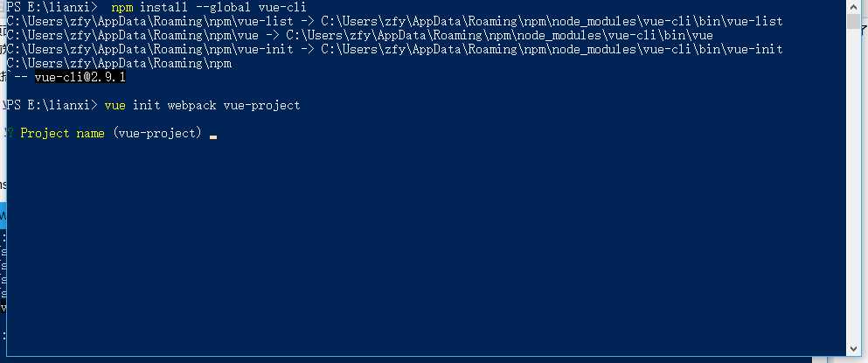Click the blinking cursor after Project name prompt

[x=213, y=135]
